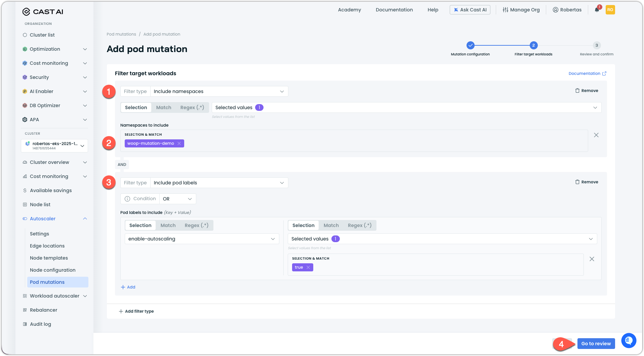644x356 pixels.
Task: Click the Cluster overview icon
Action: pos(25,162)
